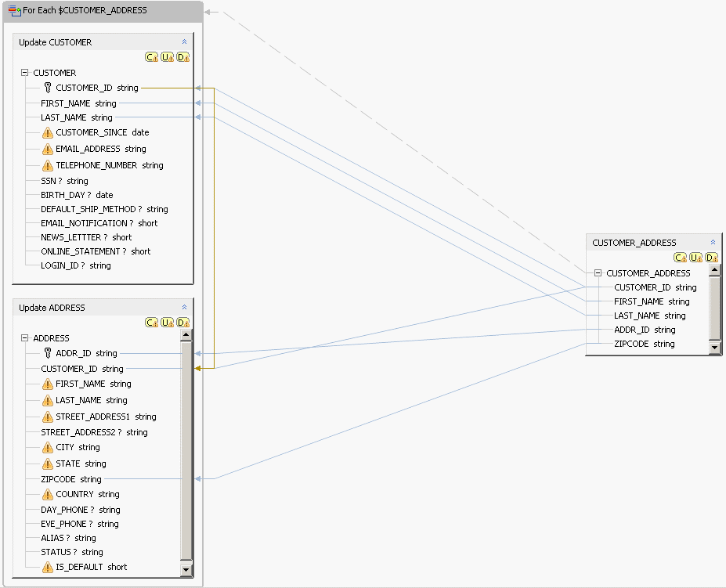Select DAY_PHONE ? string field
Screen dimensions: 726x588
coord(81,509)
